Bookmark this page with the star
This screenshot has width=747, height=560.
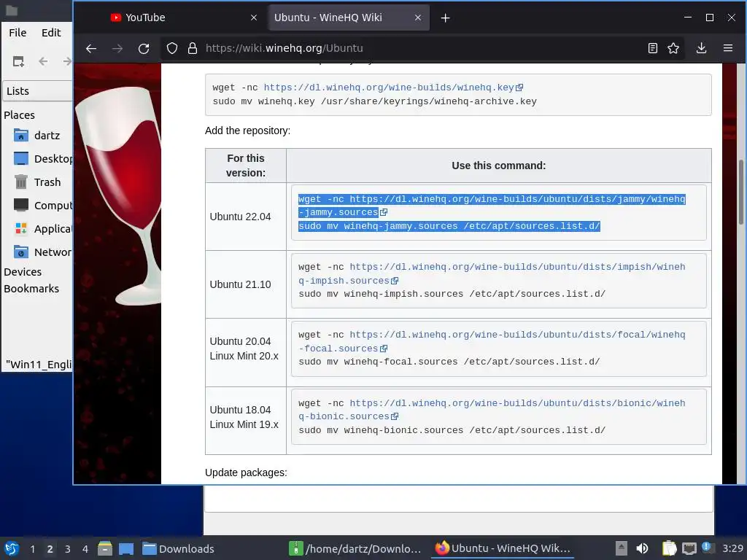673,48
